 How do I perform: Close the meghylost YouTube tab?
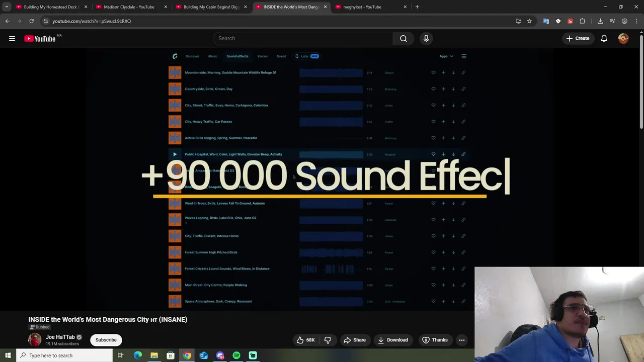pyautogui.click(x=405, y=7)
